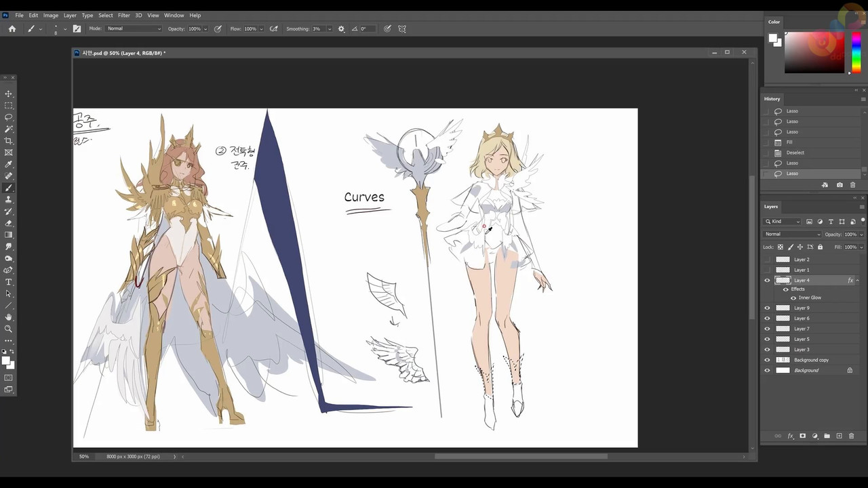Pick a color from the hue slider strip
Image resolution: width=868 pixels, height=488 pixels.
point(856,52)
